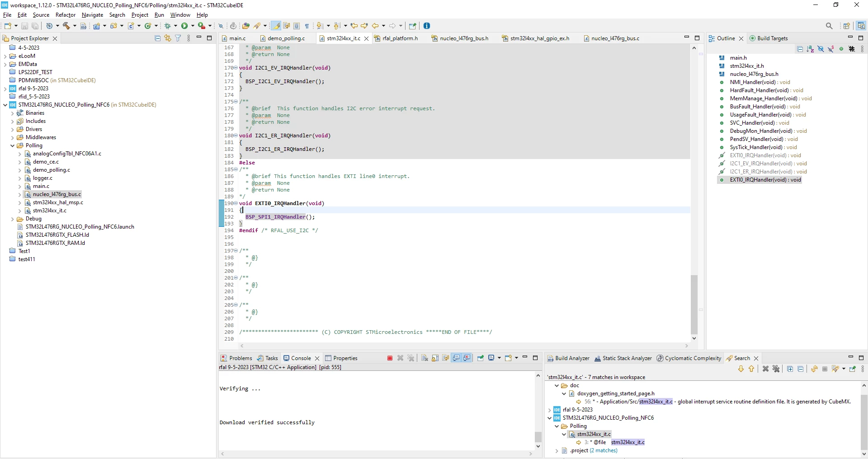Show previous match up arrow in Search
Screen dimensions: 868x459
(751, 369)
